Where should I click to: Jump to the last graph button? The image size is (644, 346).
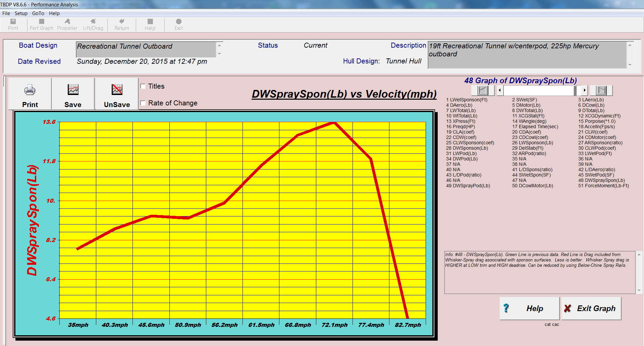601,90
